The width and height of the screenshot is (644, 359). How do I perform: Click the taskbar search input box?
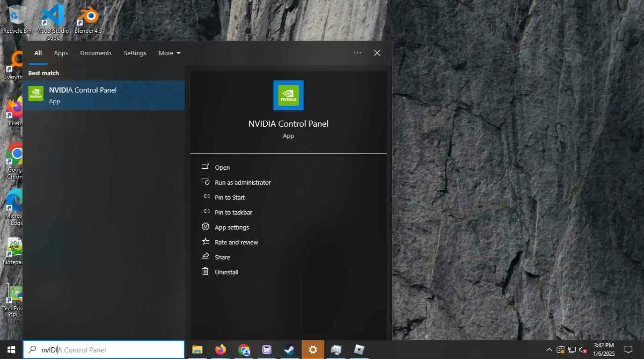click(x=104, y=350)
